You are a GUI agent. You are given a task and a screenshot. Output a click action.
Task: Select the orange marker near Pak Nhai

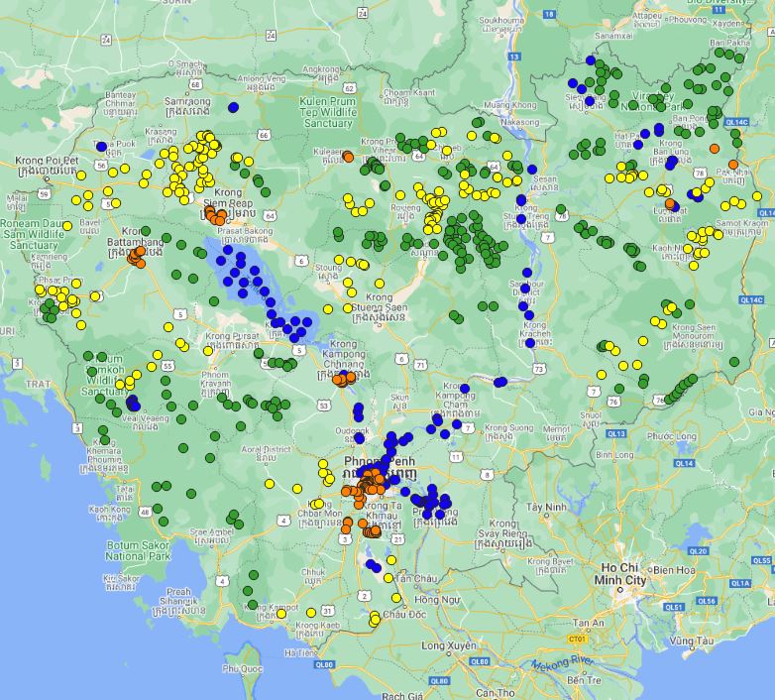click(733, 165)
